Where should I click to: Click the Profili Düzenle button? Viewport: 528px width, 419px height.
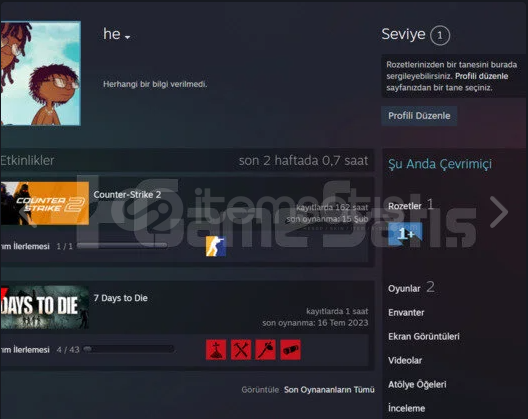click(x=419, y=116)
